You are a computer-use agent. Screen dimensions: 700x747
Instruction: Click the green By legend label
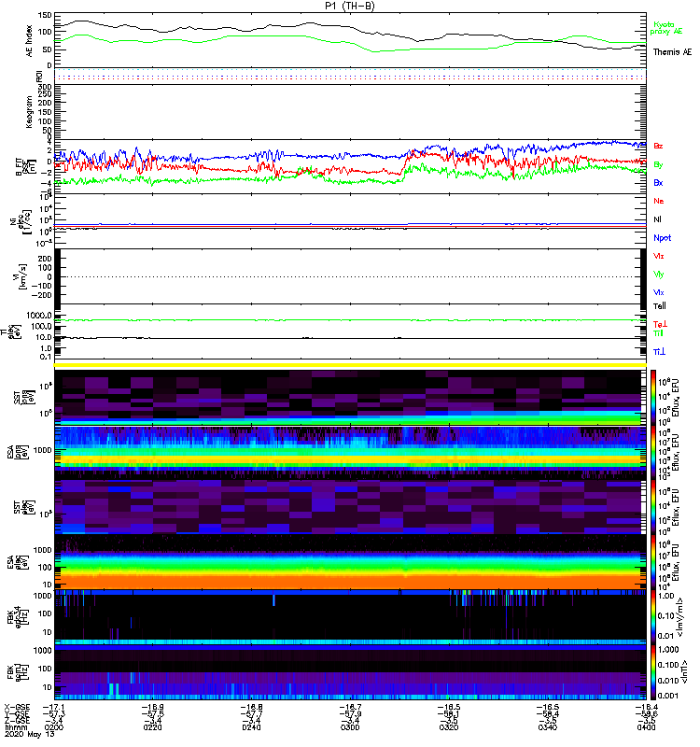(658, 165)
